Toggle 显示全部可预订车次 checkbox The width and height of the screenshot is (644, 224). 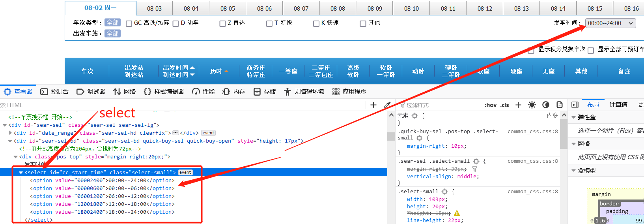591,50
